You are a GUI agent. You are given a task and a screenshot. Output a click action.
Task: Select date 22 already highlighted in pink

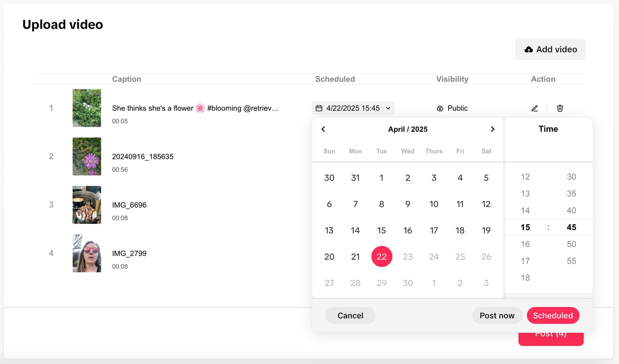(381, 256)
